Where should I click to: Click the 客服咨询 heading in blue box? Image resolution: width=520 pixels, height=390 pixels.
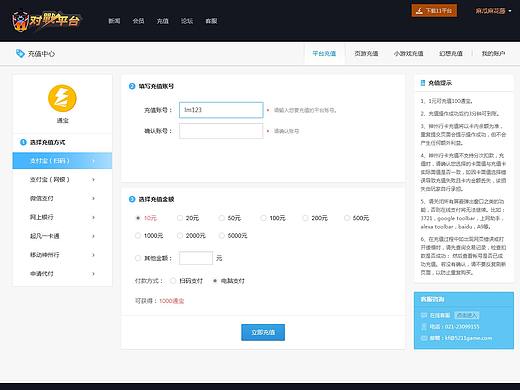click(x=432, y=299)
